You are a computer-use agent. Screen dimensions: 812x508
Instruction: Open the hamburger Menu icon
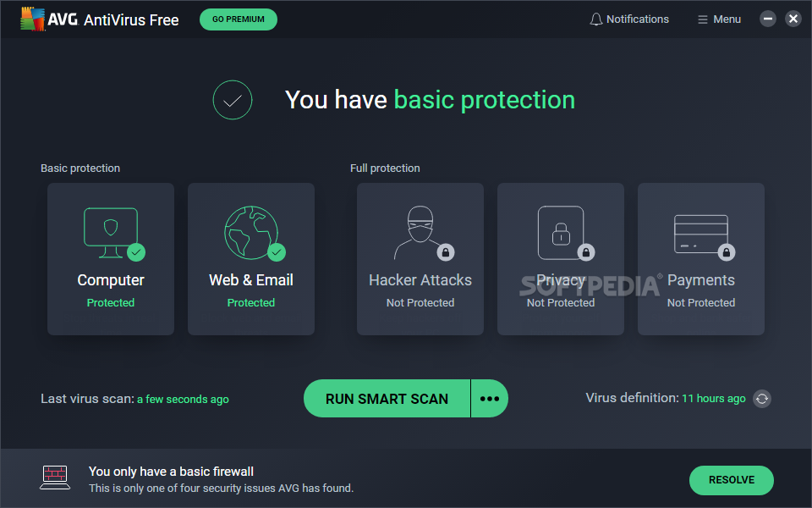[x=702, y=19]
